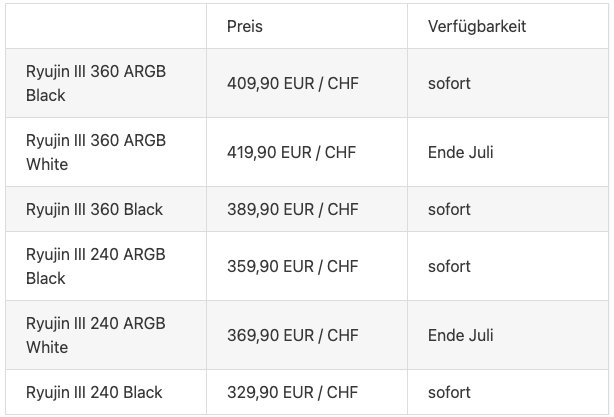Click the Verfügbarkeit column header
The image size is (614, 417).
click(x=477, y=26)
